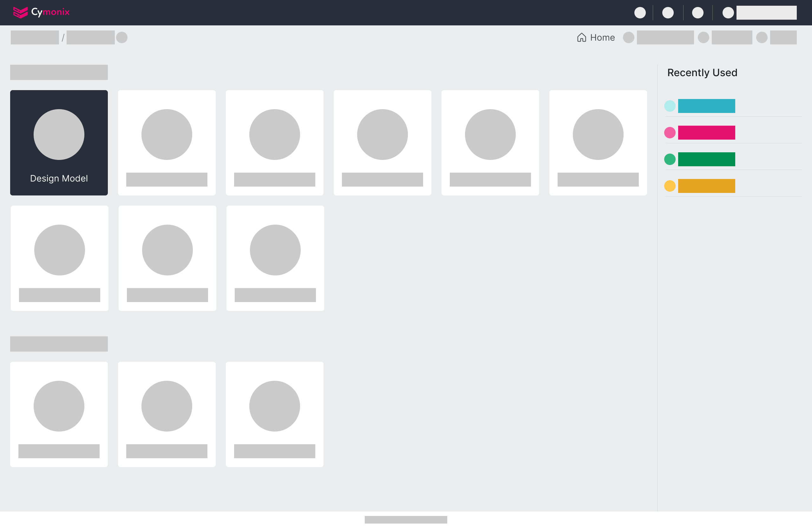Click the green Recently Used item
This screenshot has width=812, height=528.
pos(707,159)
